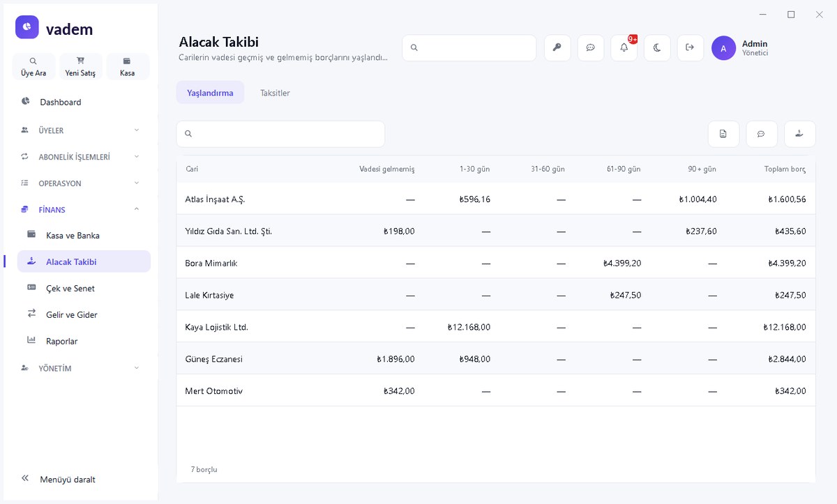Switch to the Yaşlandırma tab

210,93
